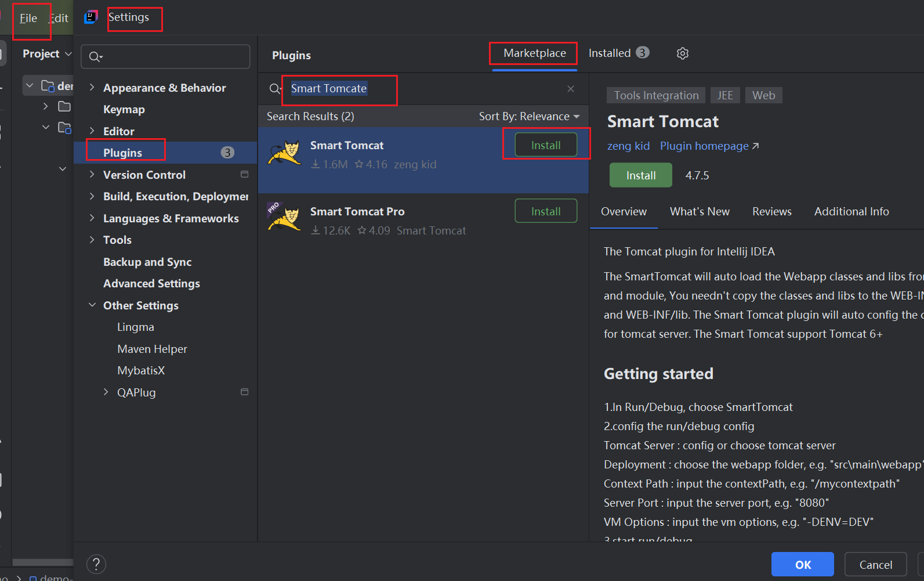Open the zeng kid vendor link
This screenshot has height=581, width=924.
tap(628, 146)
